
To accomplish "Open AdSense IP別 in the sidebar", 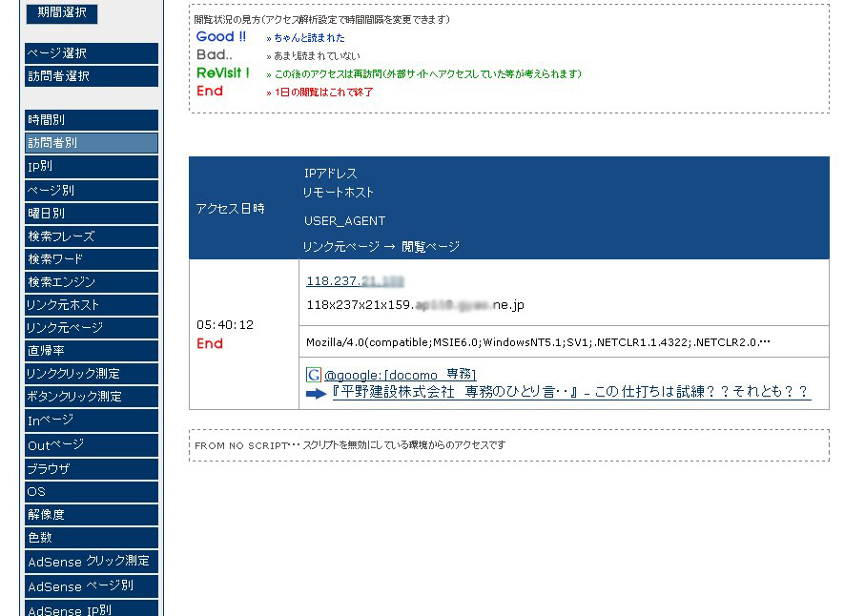I will point(92,608).
